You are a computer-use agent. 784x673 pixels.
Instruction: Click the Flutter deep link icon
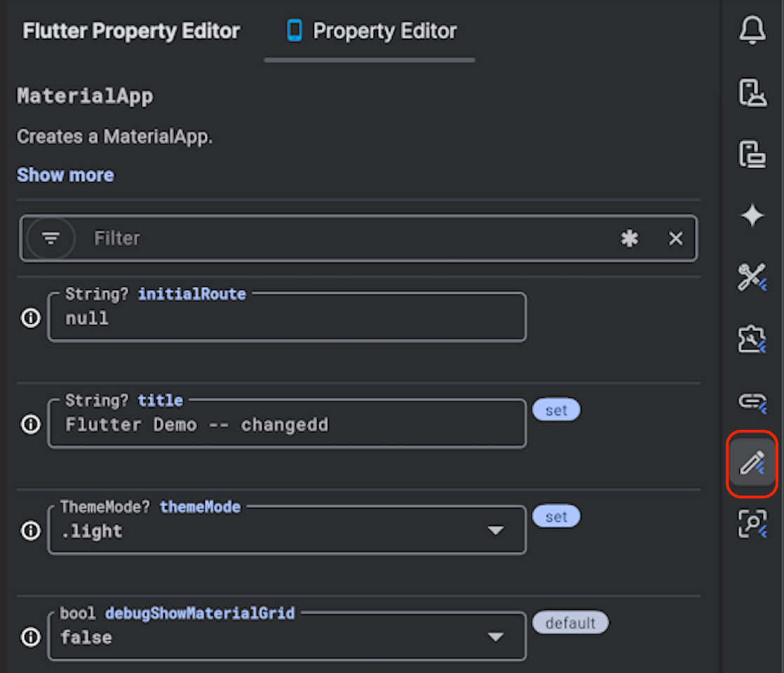(x=752, y=401)
